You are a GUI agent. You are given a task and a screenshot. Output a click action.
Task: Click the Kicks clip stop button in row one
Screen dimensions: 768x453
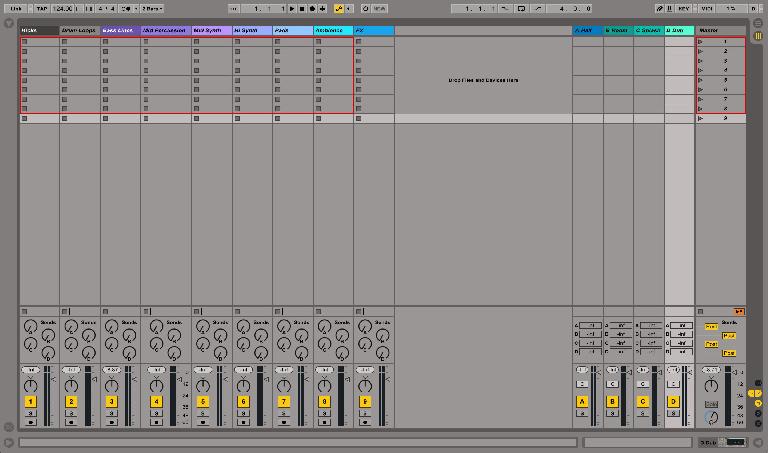pos(24,42)
